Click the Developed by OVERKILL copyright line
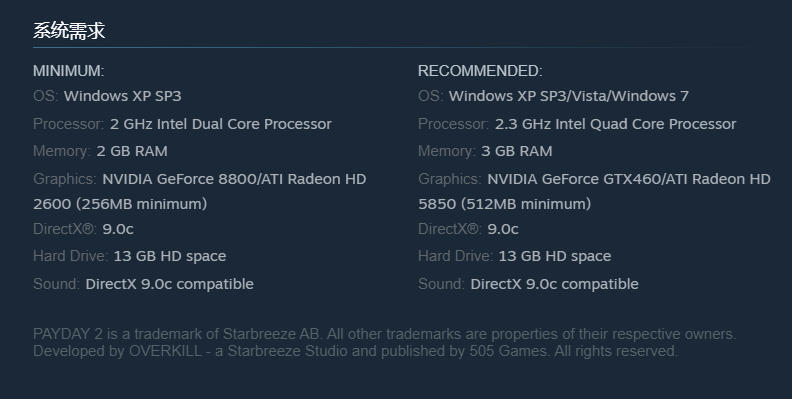Screen dimensions: 792x399 click(x=356, y=351)
